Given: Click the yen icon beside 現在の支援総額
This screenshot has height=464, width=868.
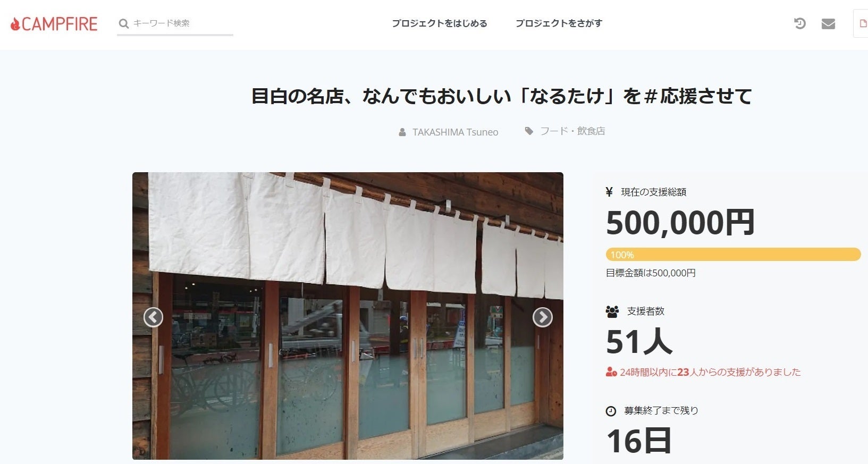Looking at the screenshot, I should point(610,192).
